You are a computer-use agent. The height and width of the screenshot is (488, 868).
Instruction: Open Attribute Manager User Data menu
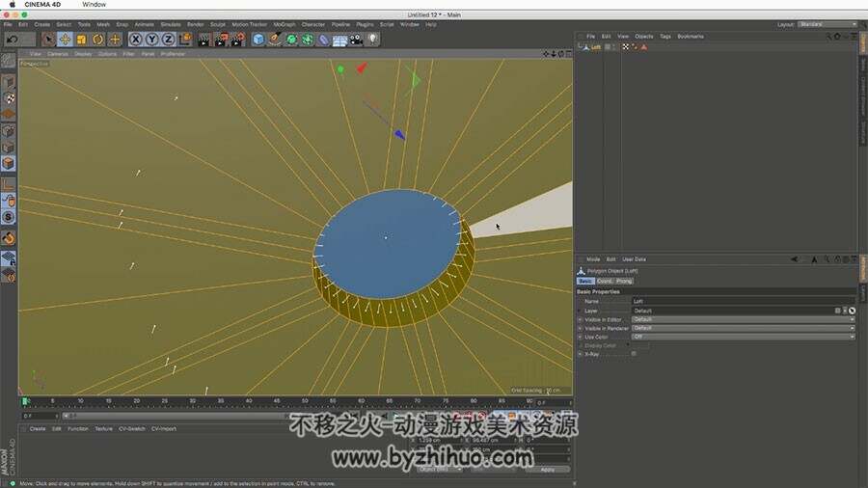(634, 258)
